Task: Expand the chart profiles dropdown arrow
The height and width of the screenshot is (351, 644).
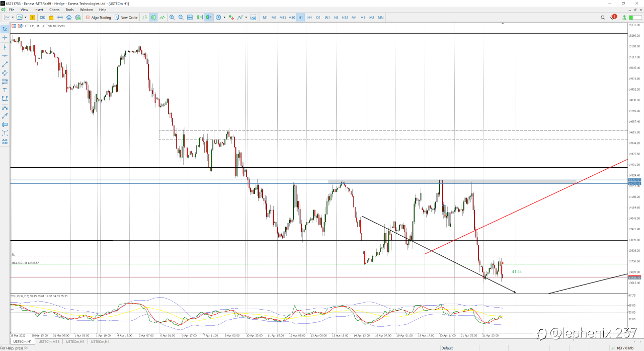Action: click(x=26, y=17)
